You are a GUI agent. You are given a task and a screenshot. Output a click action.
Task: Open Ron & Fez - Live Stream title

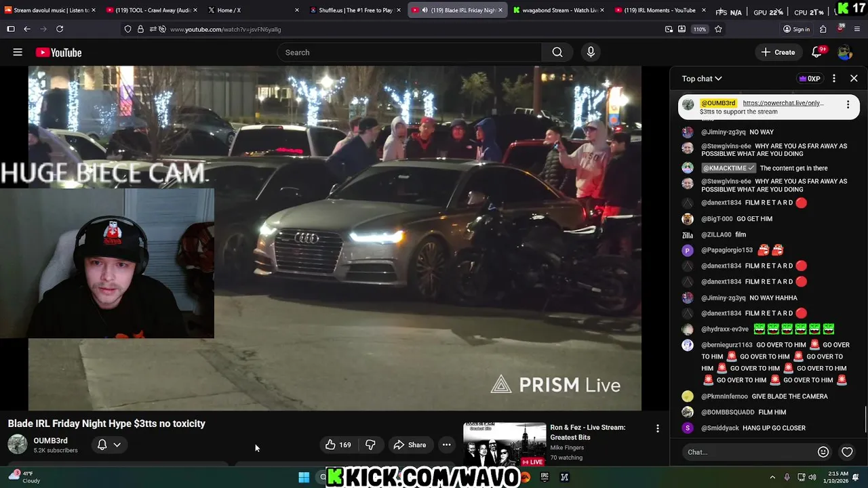point(588,432)
